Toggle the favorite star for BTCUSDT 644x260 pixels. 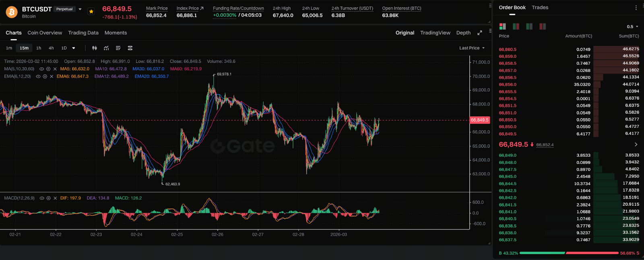click(x=91, y=12)
